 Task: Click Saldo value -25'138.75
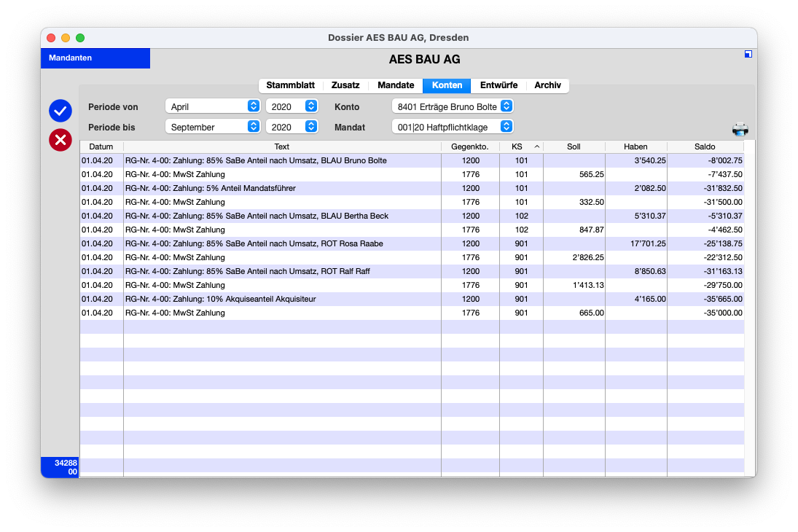(x=723, y=243)
